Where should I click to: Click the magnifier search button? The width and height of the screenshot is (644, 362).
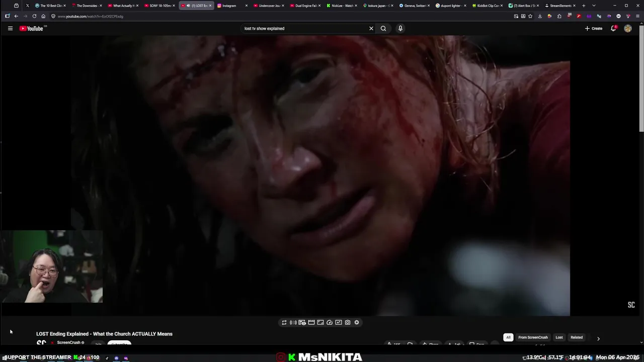(383, 29)
